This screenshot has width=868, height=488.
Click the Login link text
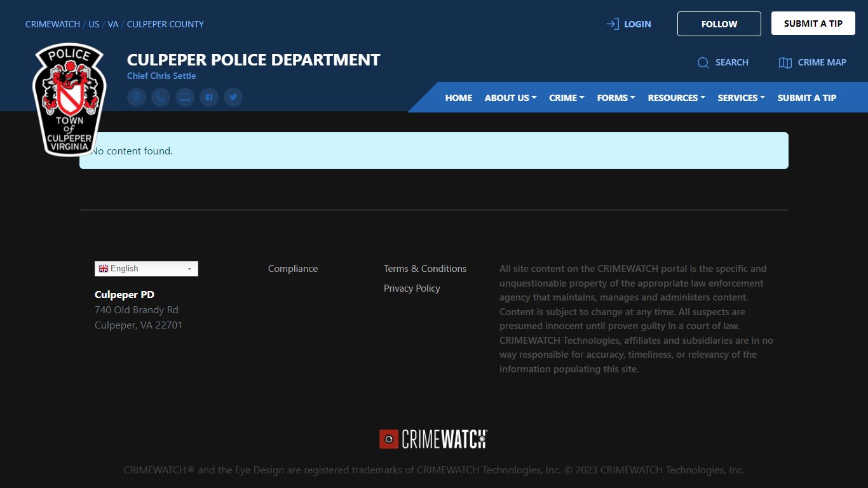pyautogui.click(x=637, y=24)
